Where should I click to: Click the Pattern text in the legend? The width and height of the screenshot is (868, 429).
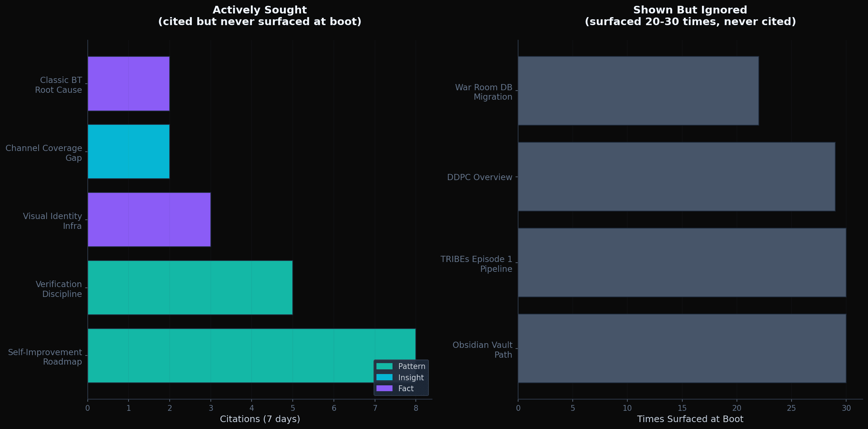pyautogui.click(x=411, y=366)
